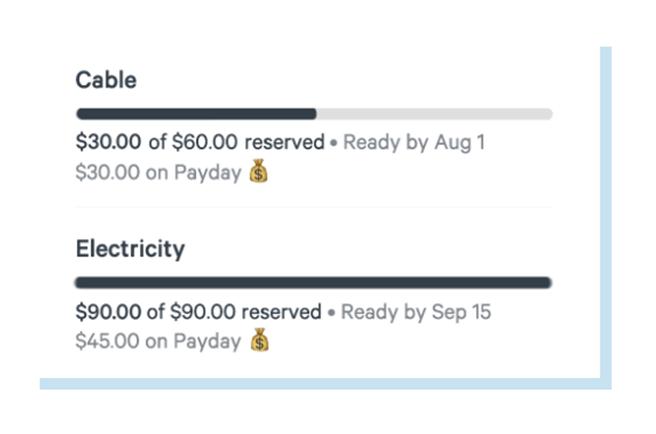The width and height of the screenshot is (656, 434).
Task: Click "$45.00 on Payday" text
Action: [158, 341]
